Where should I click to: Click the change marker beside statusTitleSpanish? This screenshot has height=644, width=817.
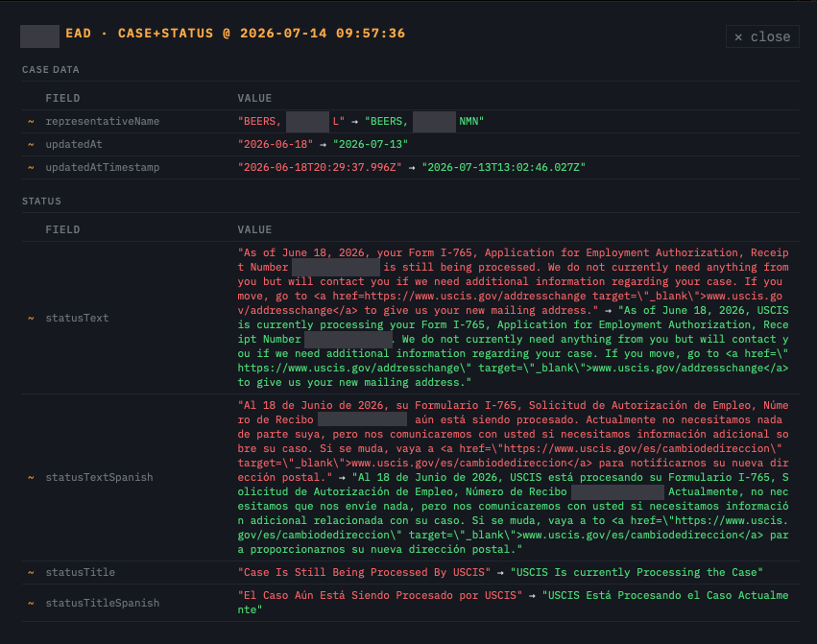(x=31, y=603)
